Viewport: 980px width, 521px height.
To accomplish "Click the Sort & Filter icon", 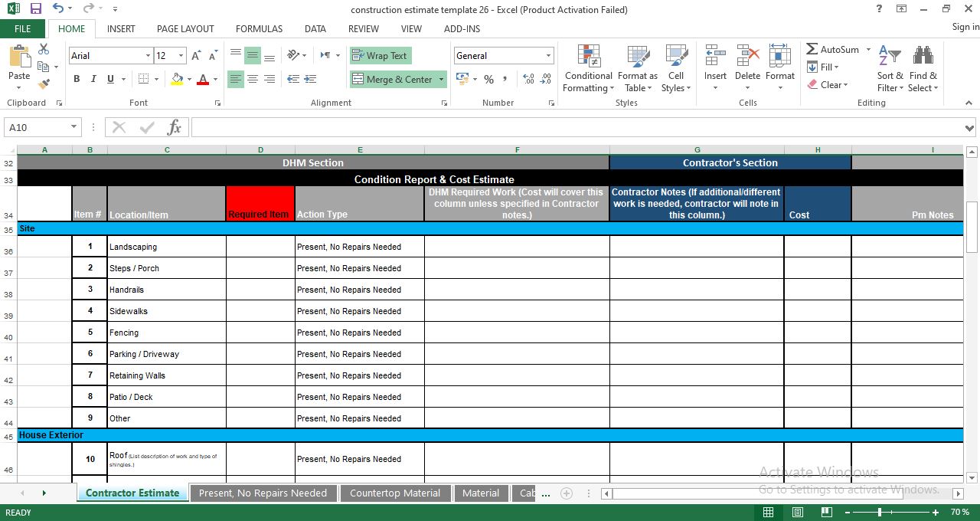I will tap(889, 68).
